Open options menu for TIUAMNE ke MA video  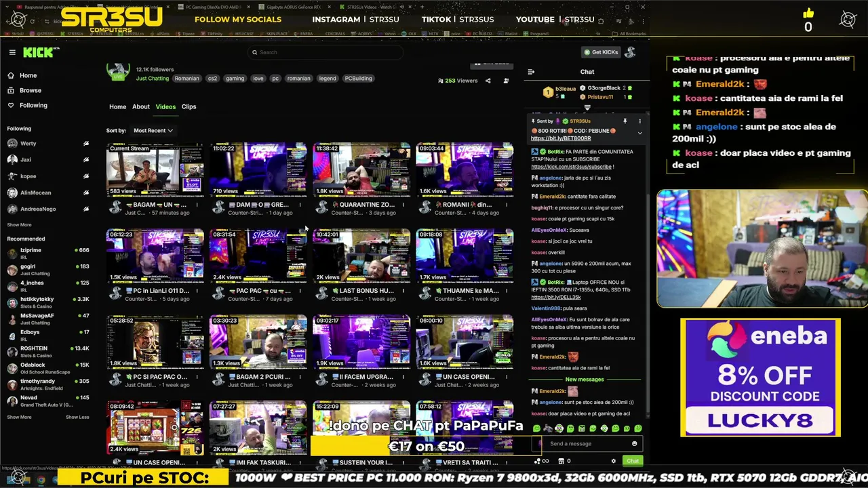[x=506, y=291]
